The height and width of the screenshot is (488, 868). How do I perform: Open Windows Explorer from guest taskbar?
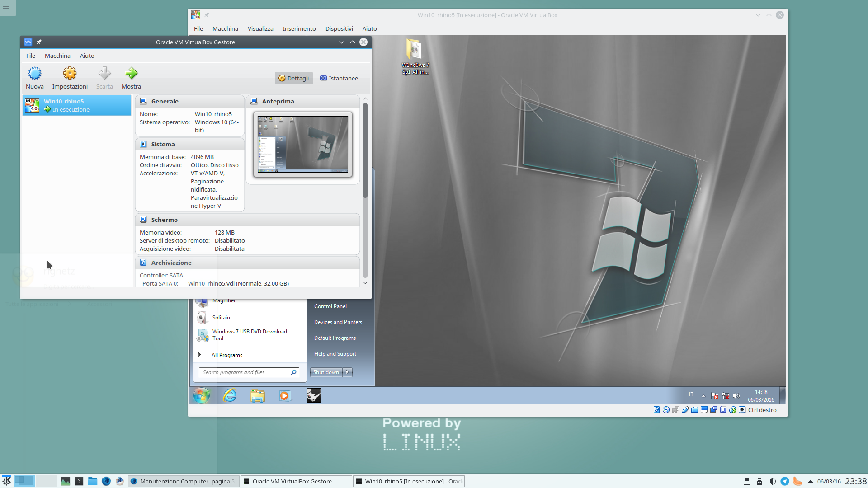(258, 395)
